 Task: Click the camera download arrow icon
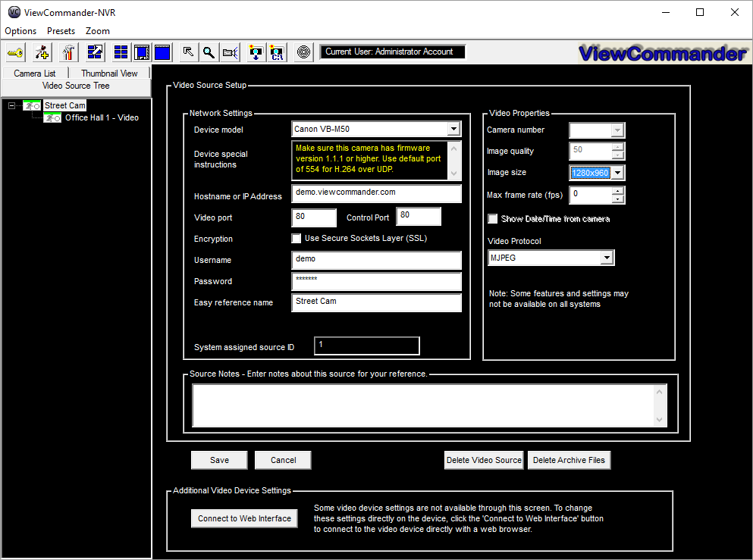[x=256, y=52]
